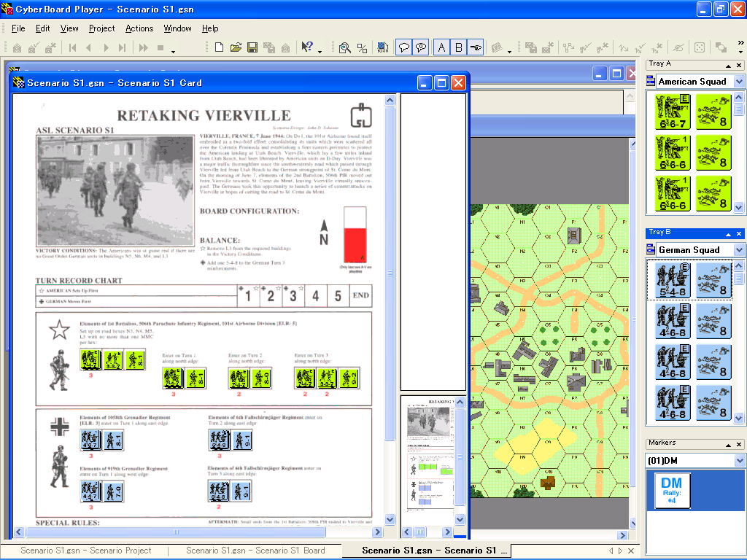The image size is (747, 560).
Task: Click the card view horizontal scrollbar thumb
Action: pos(176,532)
